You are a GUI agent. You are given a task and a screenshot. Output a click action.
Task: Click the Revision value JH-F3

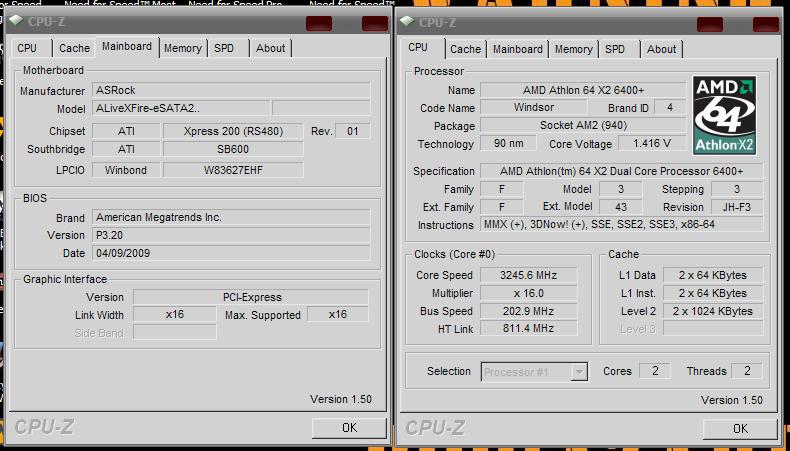737,207
